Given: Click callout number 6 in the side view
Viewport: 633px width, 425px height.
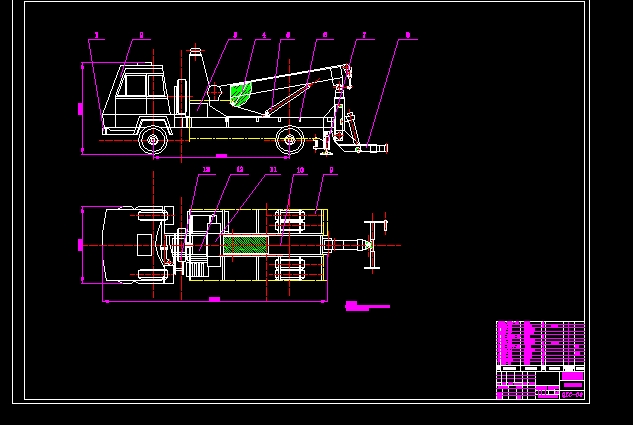Looking at the screenshot, I should [x=325, y=36].
